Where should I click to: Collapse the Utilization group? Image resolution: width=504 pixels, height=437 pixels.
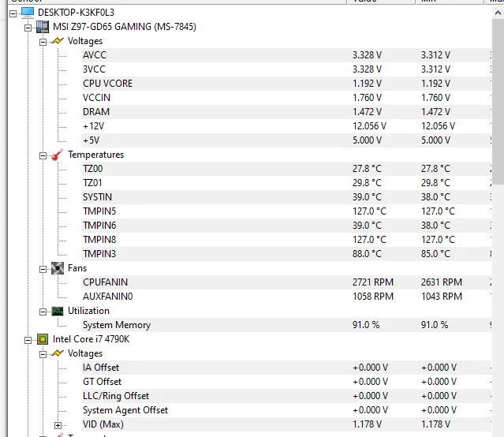[x=43, y=312]
